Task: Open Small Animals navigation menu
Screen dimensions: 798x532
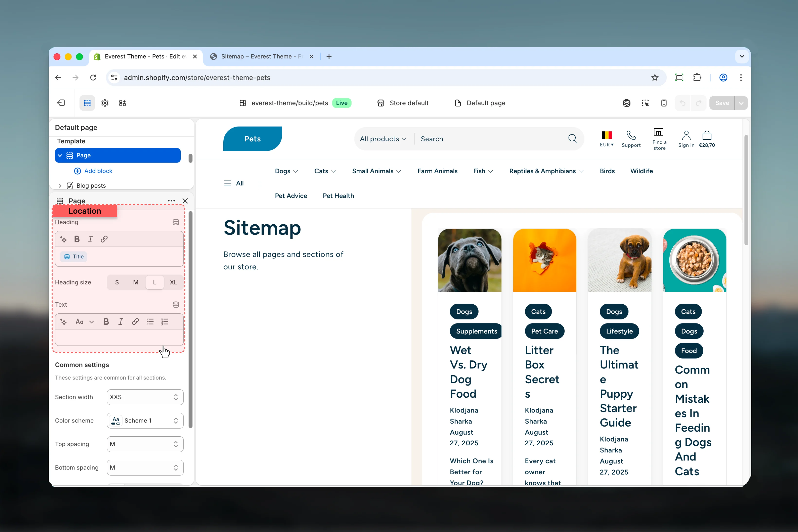Action: [376, 171]
